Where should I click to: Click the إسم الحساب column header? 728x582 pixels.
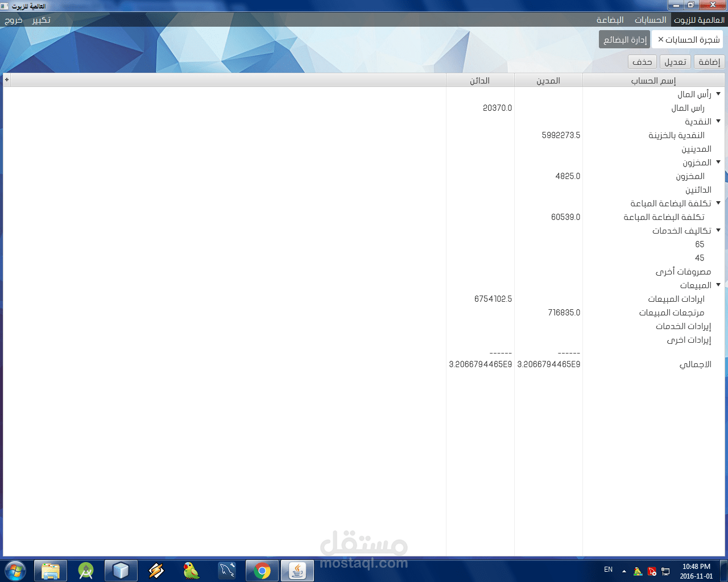pyautogui.click(x=653, y=81)
